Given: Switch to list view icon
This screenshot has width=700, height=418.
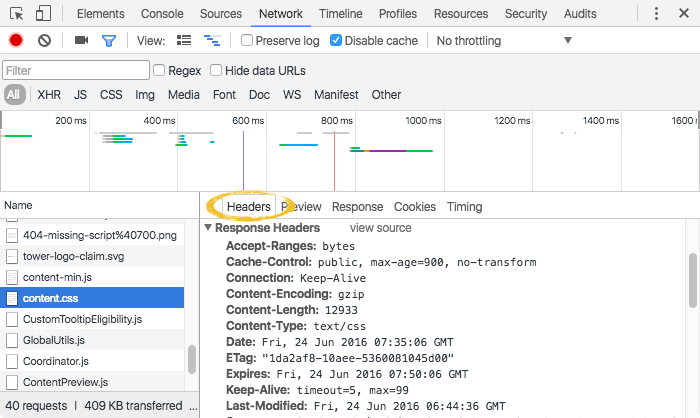Looking at the screenshot, I should 184,40.
